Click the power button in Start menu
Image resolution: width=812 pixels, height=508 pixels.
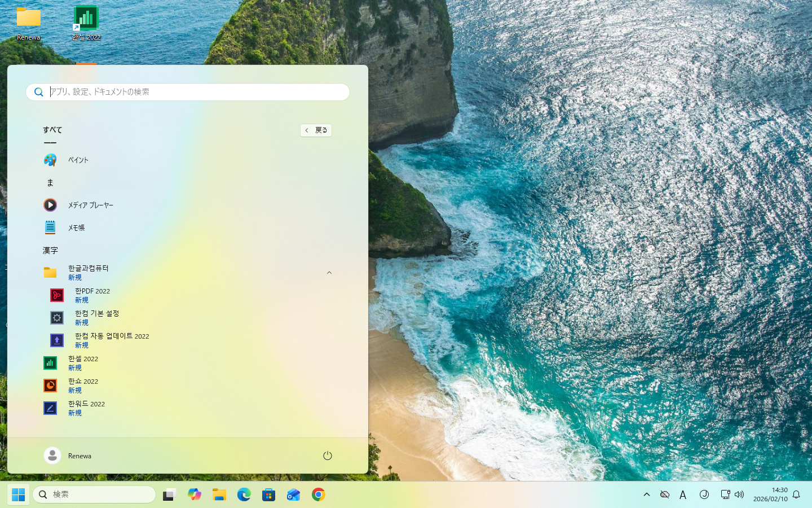pos(328,456)
